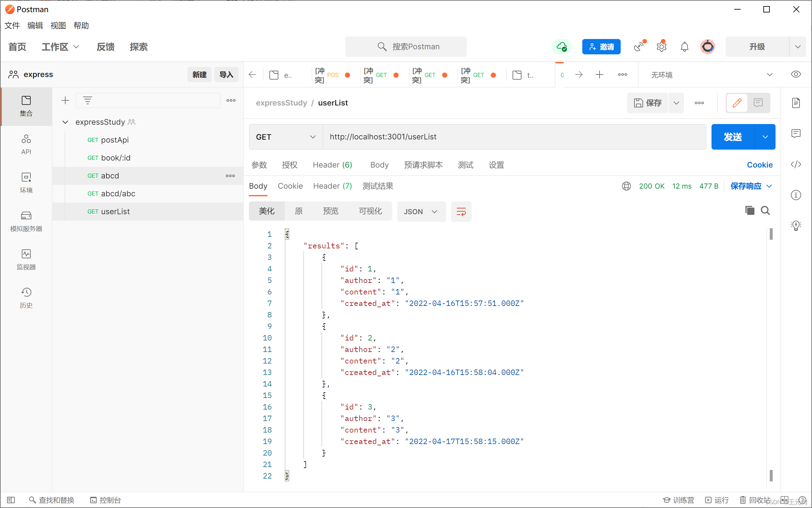Open tab bar more options ellipsis
The width and height of the screenshot is (812, 508).
point(622,74)
